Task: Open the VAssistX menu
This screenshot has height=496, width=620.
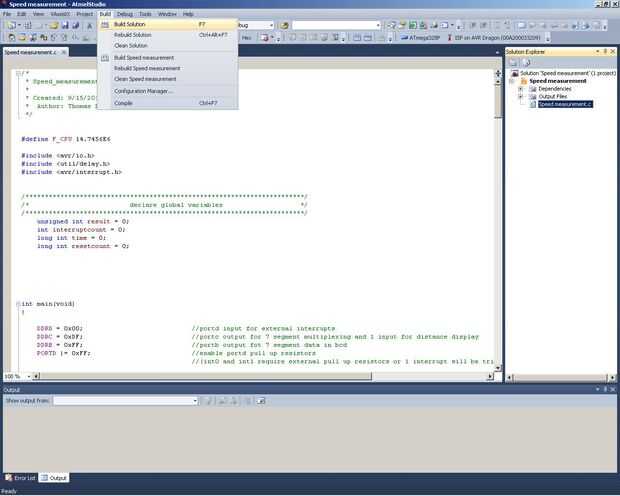Action: coord(60,14)
